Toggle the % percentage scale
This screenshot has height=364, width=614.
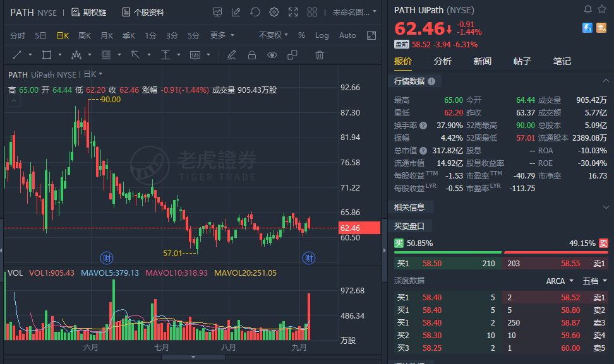(x=301, y=35)
